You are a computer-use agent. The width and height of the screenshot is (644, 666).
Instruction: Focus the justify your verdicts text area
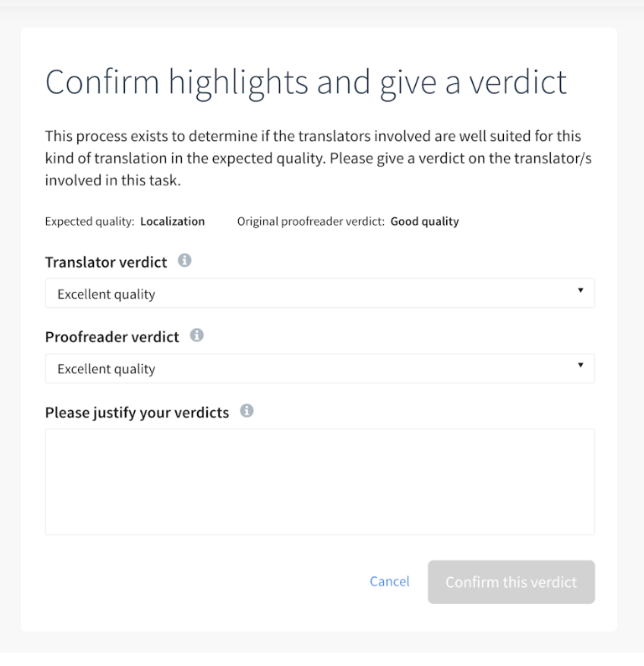[x=319, y=482]
